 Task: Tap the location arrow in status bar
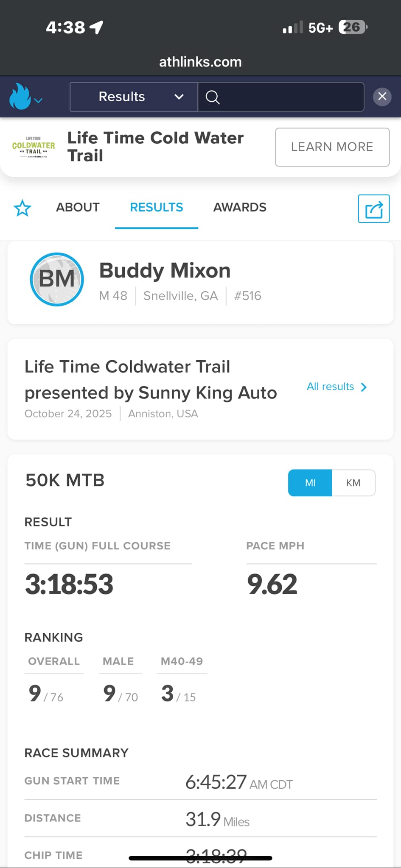point(97,28)
